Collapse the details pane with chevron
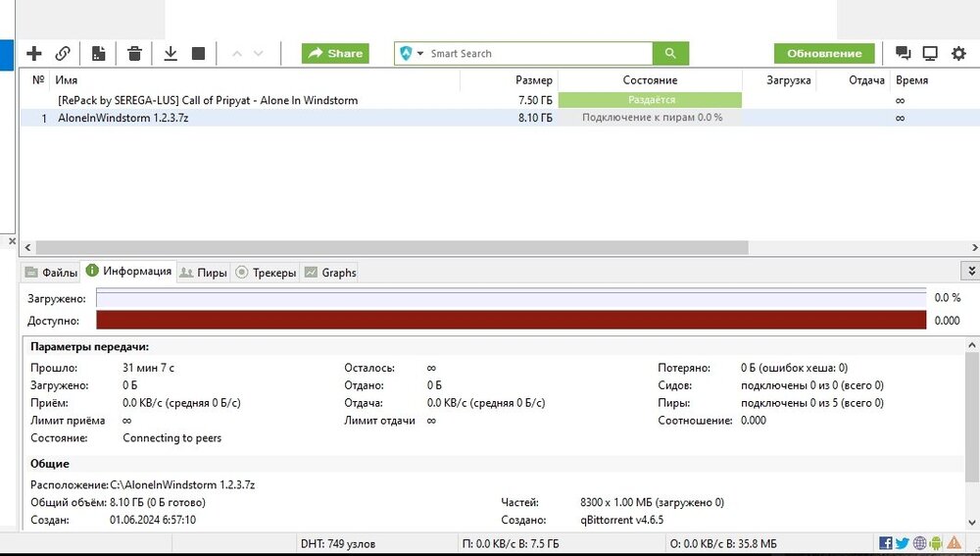 pyautogui.click(x=970, y=271)
